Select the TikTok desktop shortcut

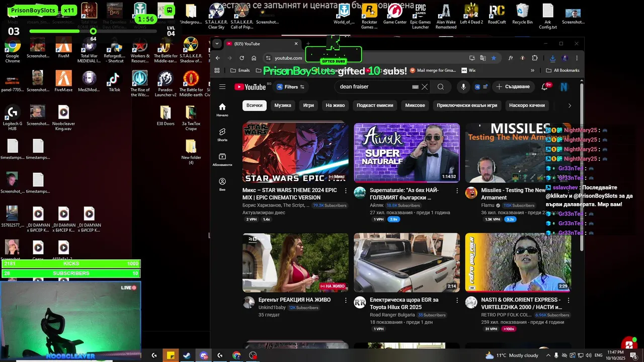pyautogui.click(x=114, y=82)
